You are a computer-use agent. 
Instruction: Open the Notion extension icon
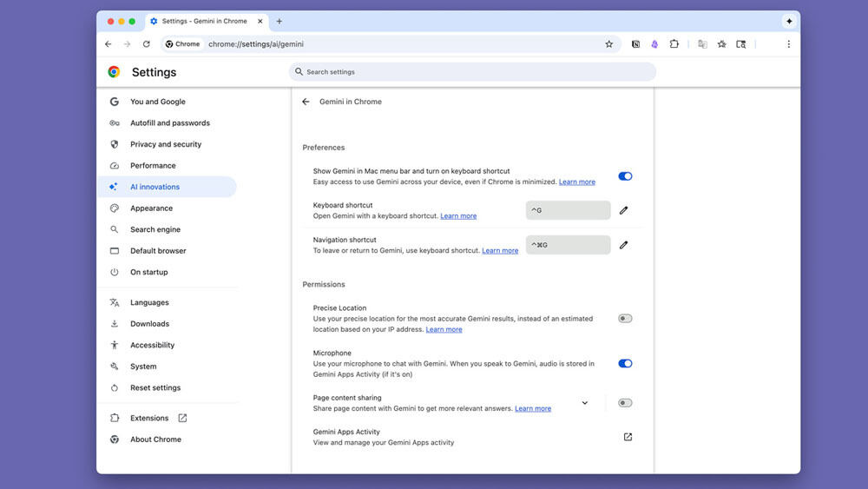click(x=635, y=44)
